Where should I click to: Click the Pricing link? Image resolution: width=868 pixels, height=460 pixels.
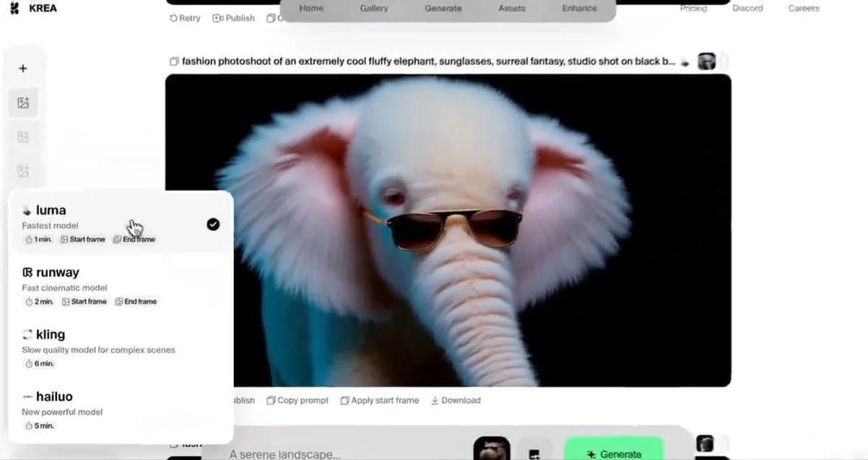tap(693, 8)
